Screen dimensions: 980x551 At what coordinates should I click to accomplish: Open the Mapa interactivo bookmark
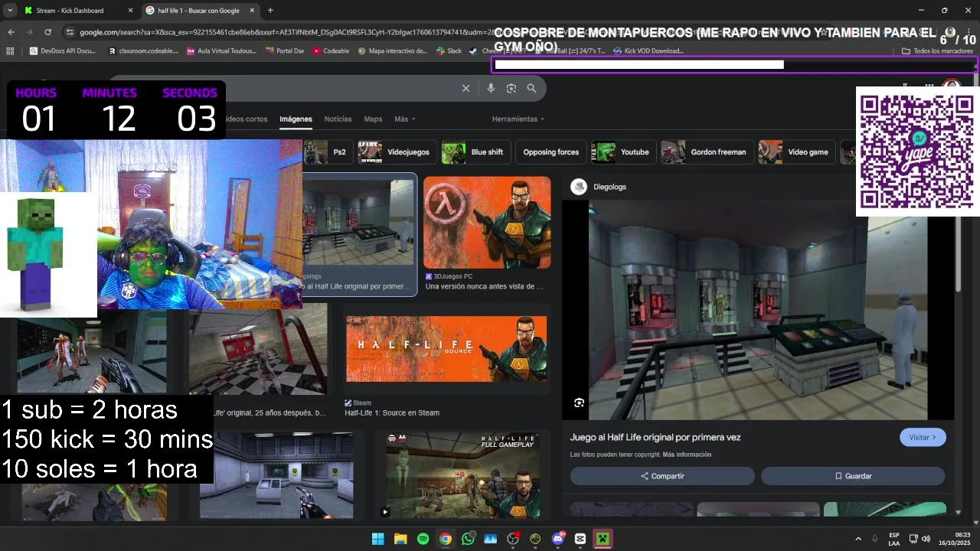(x=392, y=51)
